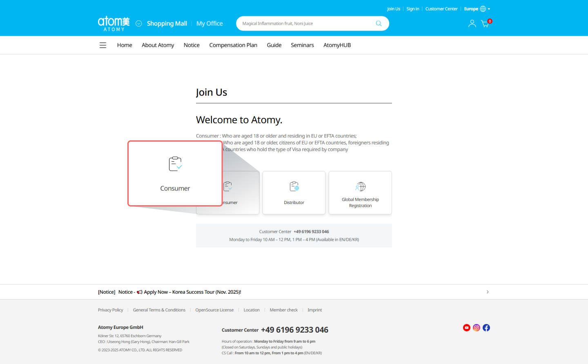Switch to Shopping Mall tab
The height and width of the screenshot is (364, 588).
tap(167, 24)
